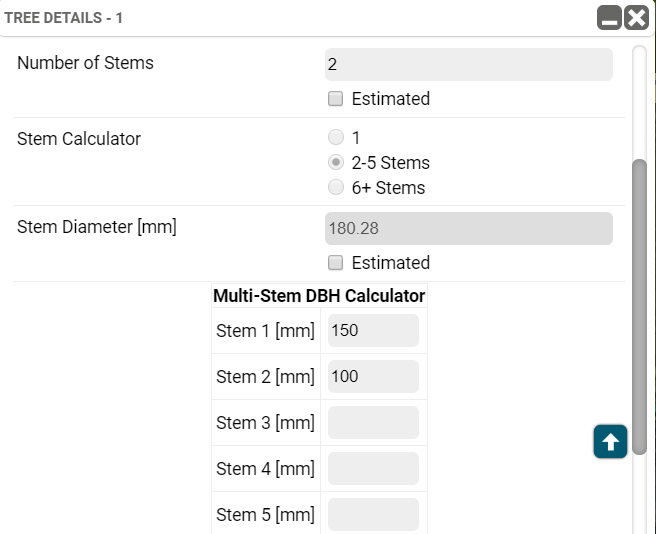
Task: Click the Number of Stems field
Action: click(469, 64)
